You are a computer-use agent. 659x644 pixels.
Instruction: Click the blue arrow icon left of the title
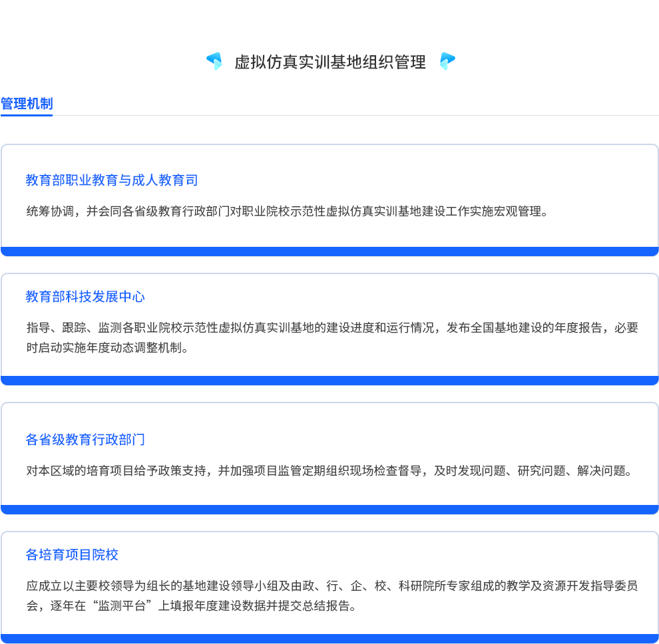click(214, 61)
